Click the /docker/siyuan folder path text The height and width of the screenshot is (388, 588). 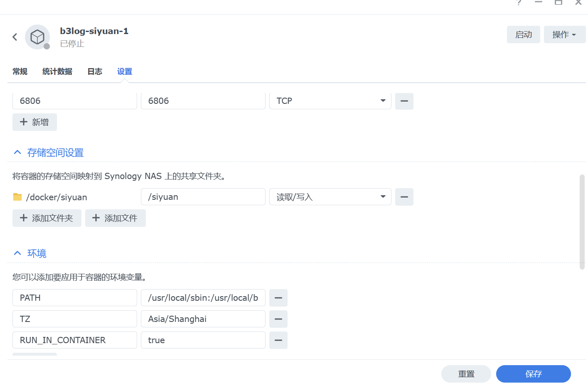(57, 197)
